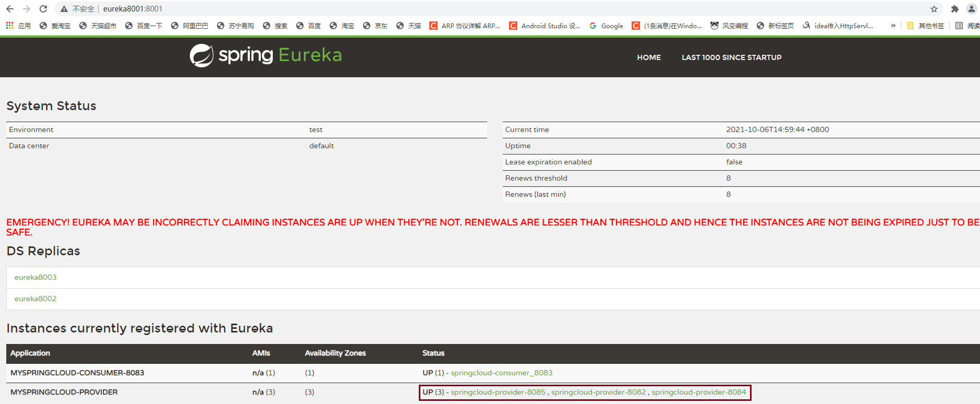Screen dimensions: 980x404
Task: Open the eureka8003 replica link
Action: [x=35, y=277]
